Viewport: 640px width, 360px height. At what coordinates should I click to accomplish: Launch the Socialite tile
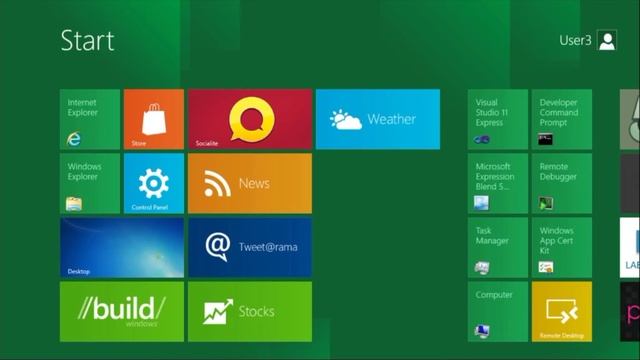(250, 119)
